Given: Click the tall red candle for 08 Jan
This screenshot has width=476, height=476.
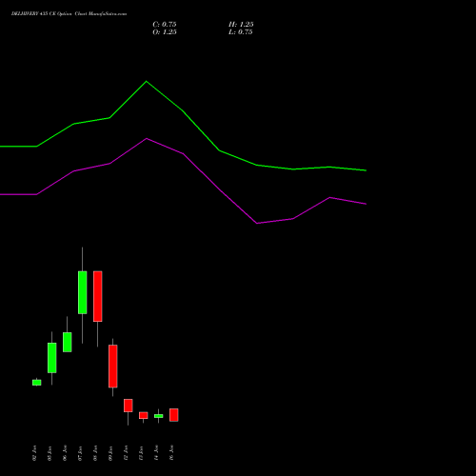Looking at the screenshot, I should click(x=98, y=296).
